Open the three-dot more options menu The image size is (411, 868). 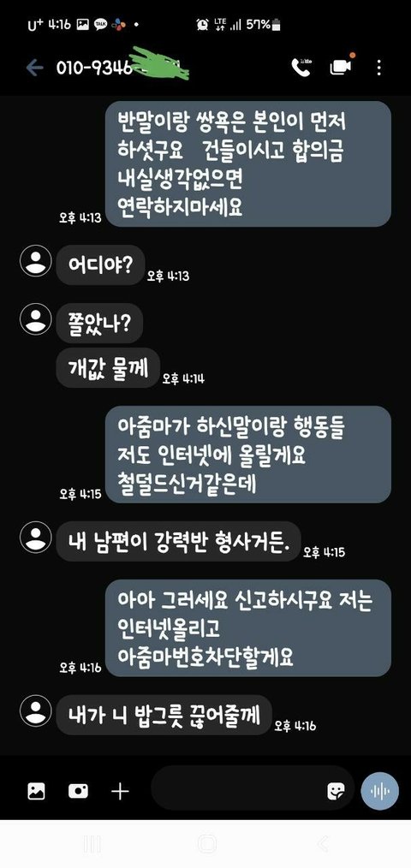[x=378, y=68]
